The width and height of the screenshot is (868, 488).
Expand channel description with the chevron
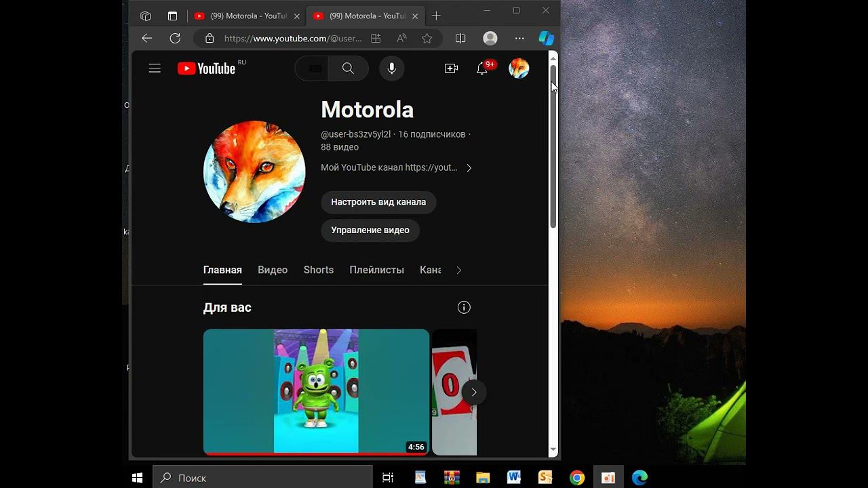pyautogui.click(x=469, y=167)
